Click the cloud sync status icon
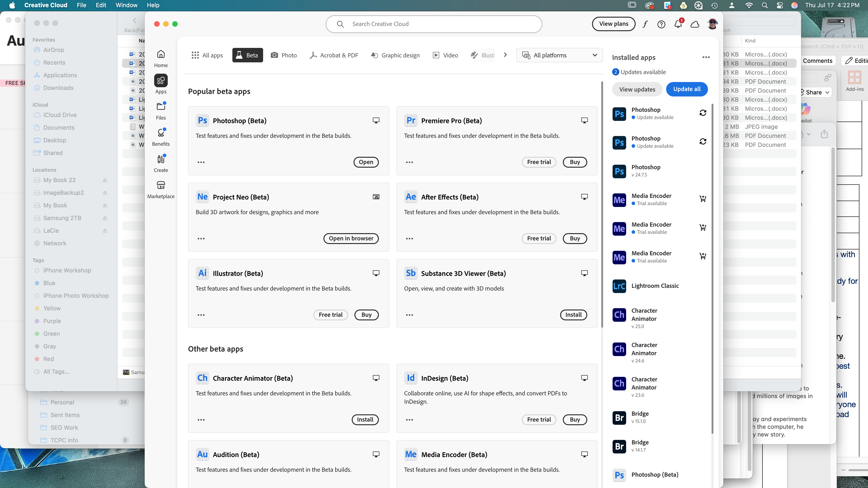The image size is (868, 488). [695, 24]
